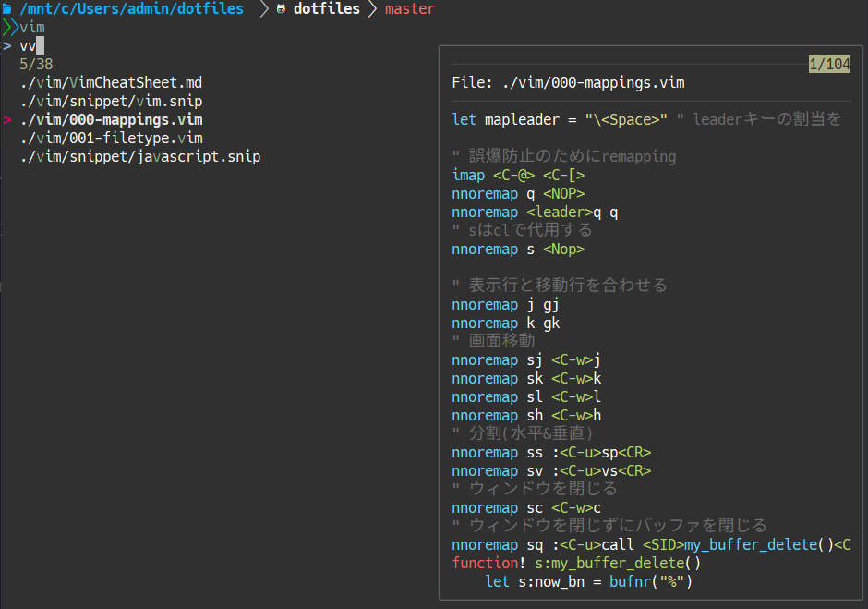
Task: Click the /mnt/c/Users/admin/dotfiles path
Action: coord(132,9)
